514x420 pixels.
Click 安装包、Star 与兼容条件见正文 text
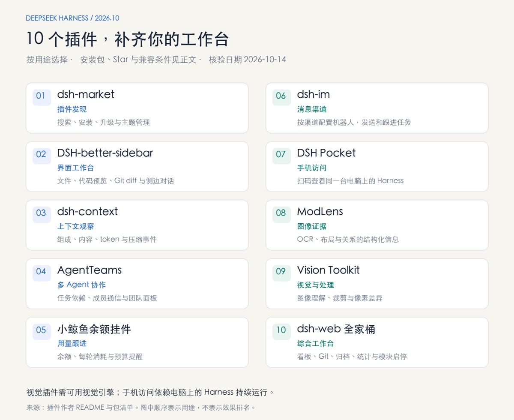pos(138,60)
